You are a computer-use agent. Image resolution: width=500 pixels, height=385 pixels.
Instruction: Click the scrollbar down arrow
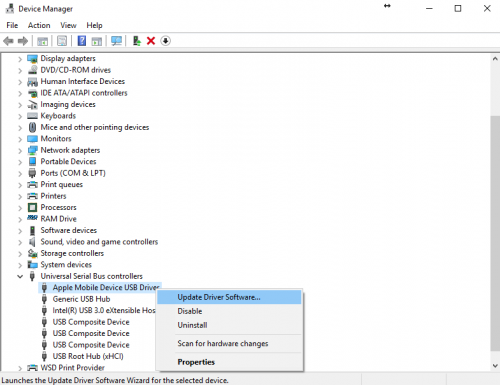coord(495,366)
